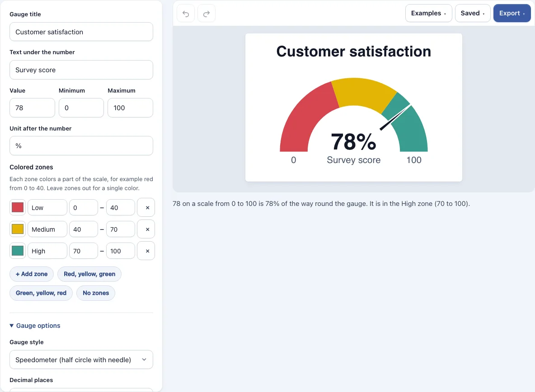The height and width of the screenshot is (392, 535).
Task: Remove the Medium zone row
Action: 146,229
